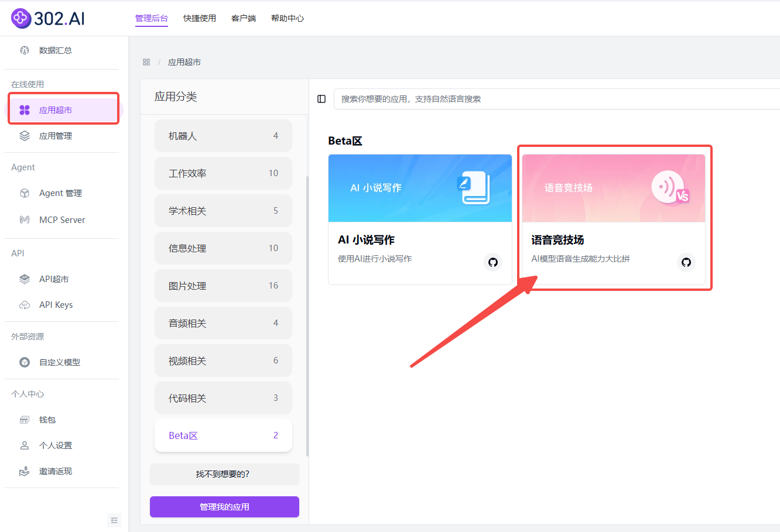Open the 快捷使用 top menu
Image resolution: width=780 pixels, height=532 pixels.
tap(200, 18)
